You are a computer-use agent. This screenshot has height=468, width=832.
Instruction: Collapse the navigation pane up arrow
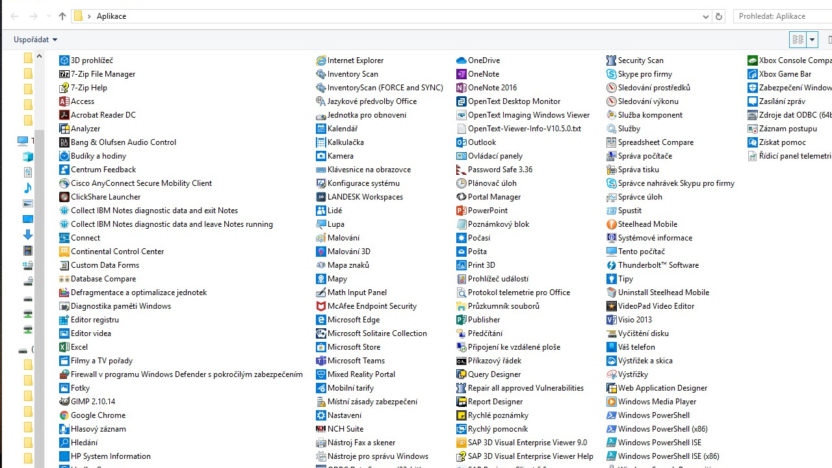(39, 56)
